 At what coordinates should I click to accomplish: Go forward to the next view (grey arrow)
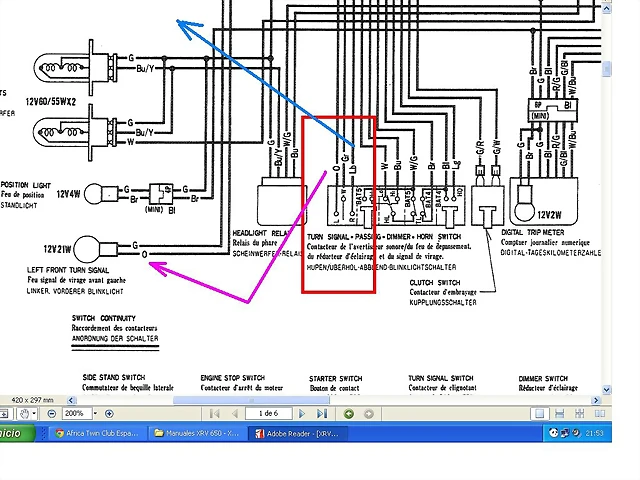point(369,414)
